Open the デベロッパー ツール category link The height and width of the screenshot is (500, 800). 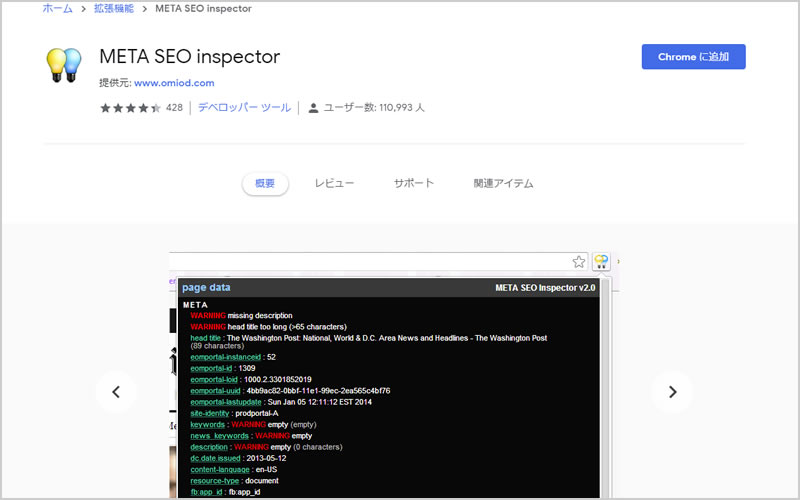(x=244, y=108)
